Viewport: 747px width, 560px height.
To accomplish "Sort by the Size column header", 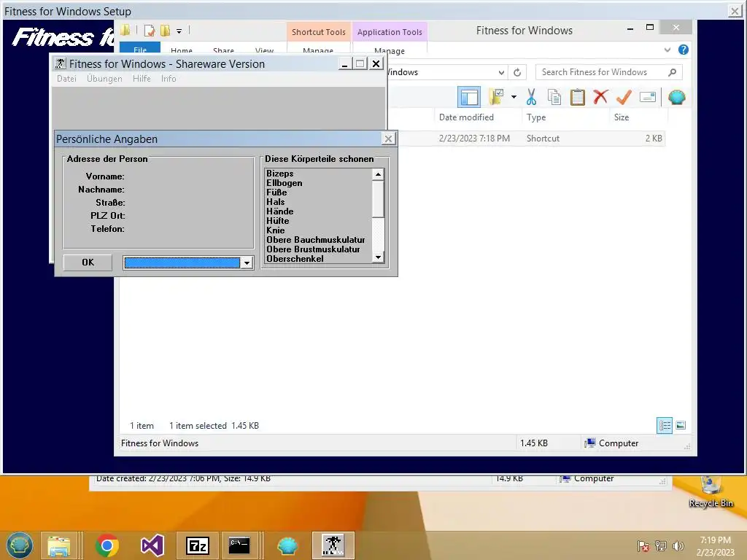I will pyautogui.click(x=622, y=117).
